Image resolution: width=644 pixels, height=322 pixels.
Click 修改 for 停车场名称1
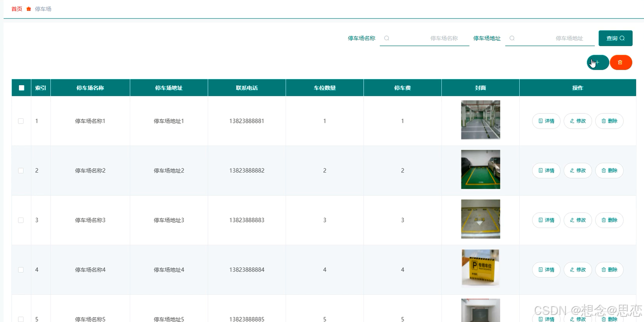tap(578, 121)
